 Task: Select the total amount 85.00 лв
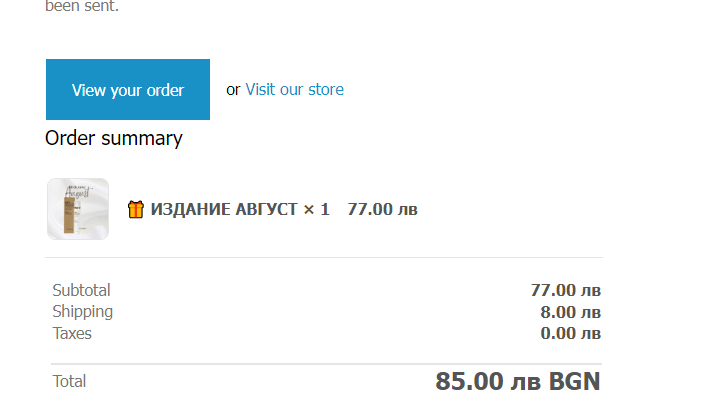click(487, 381)
